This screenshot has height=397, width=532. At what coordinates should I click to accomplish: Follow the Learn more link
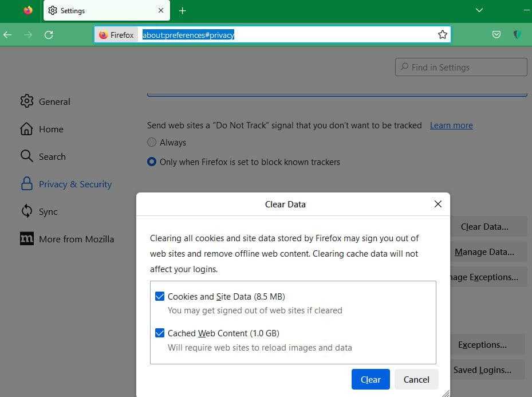point(451,125)
